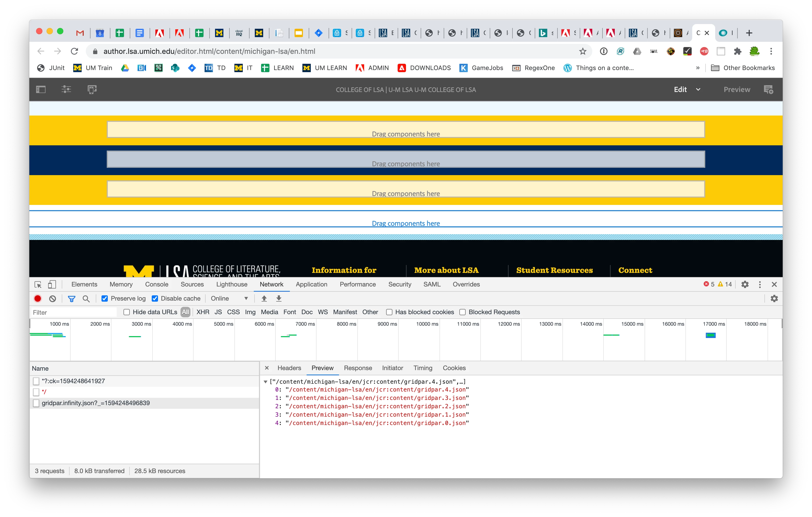
Task: Collapse the JSON array disclosure triangle
Action: [x=265, y=382]
